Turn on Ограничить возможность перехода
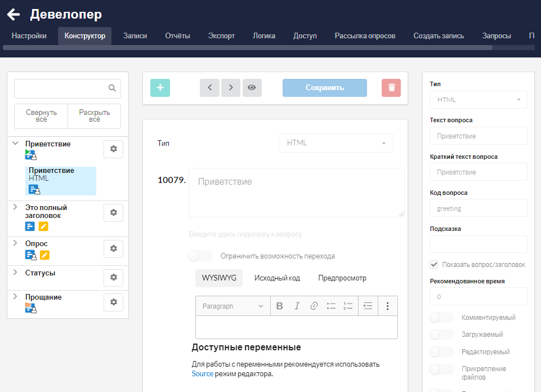 tap(200, 256)
